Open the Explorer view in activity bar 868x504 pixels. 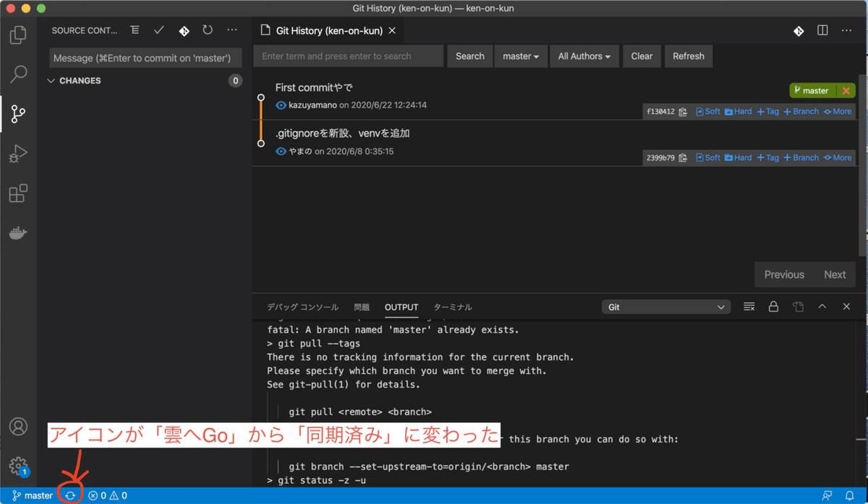coord(18,34)
